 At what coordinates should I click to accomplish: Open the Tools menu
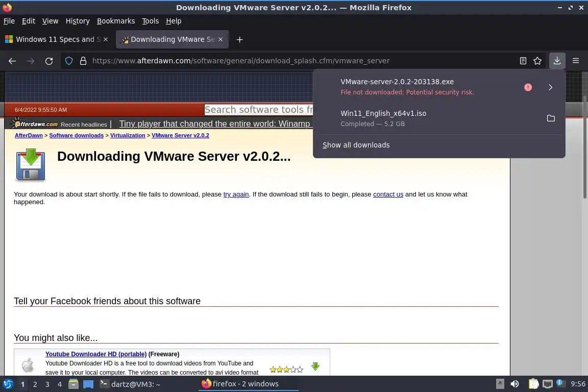(x=151, y=21)
